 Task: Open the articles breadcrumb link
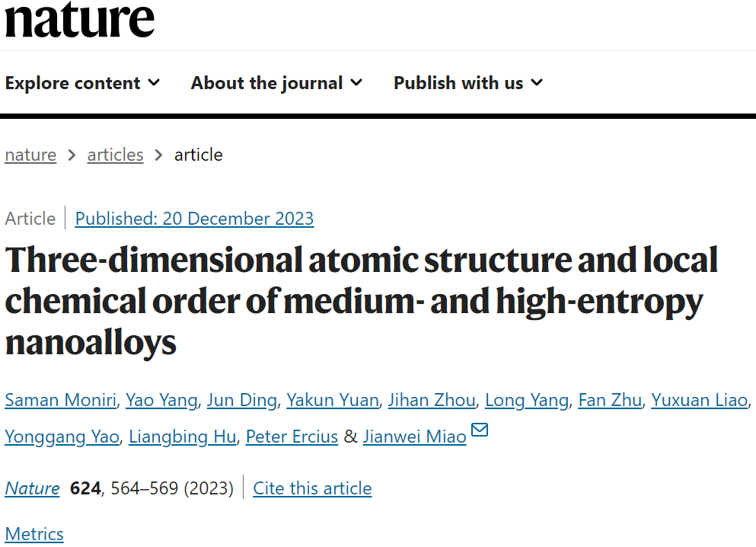click(x=115, y=155)
